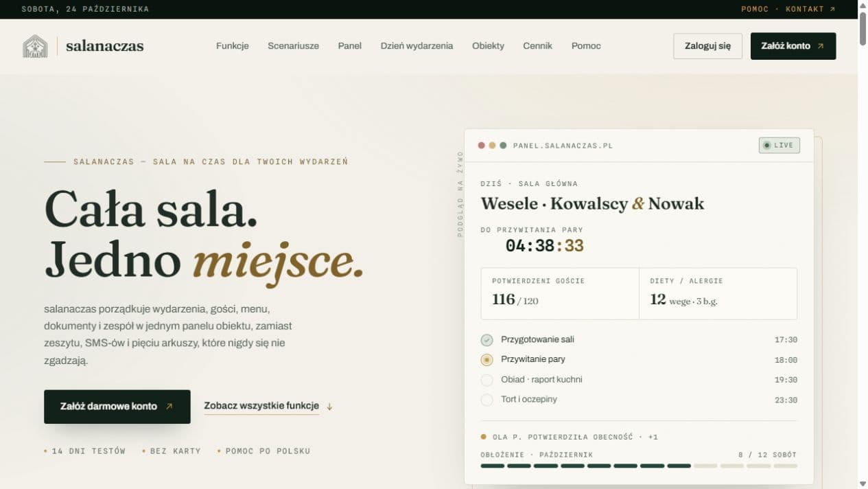Click the 8 / 12 SOBÓT label
This screenshot has width=868, height=489.
click(x=767, y=455)
